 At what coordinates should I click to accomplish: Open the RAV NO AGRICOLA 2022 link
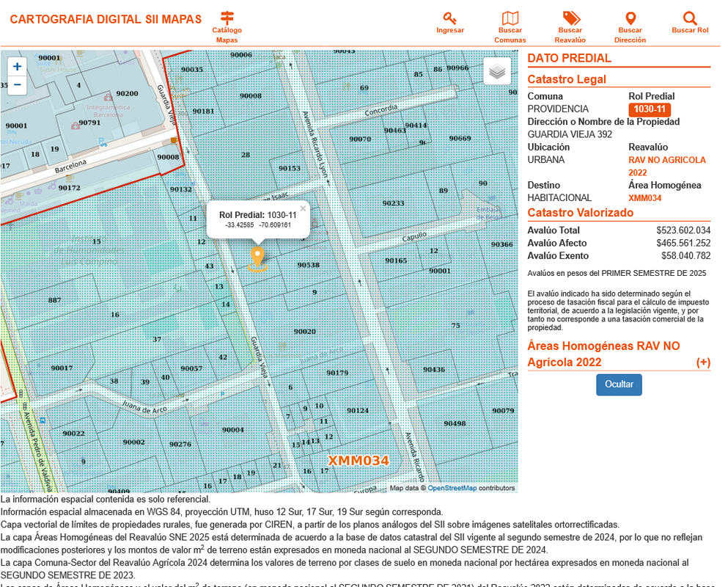666,166
